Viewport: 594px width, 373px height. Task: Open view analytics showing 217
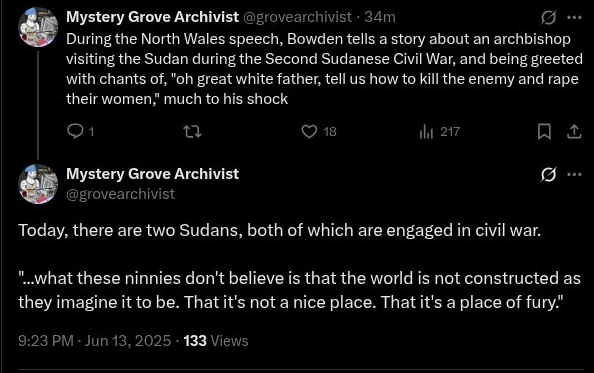tap(439, 131)
